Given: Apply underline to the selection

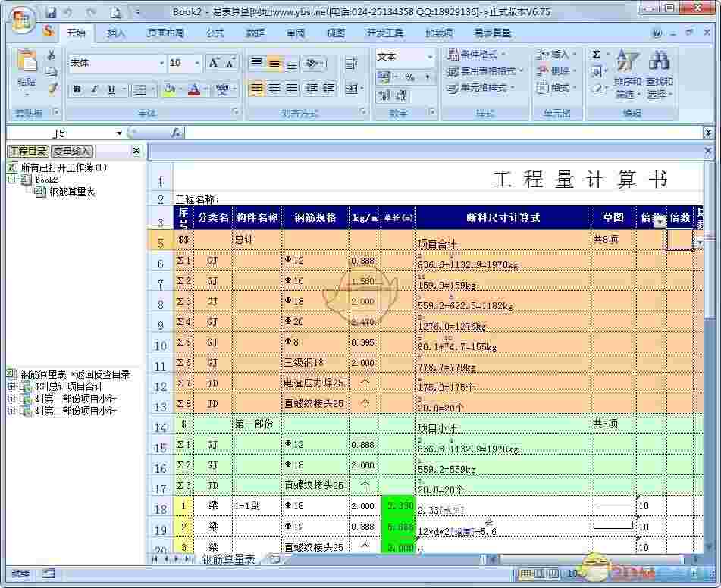Looking at the screenshot, I should (111, 88).
